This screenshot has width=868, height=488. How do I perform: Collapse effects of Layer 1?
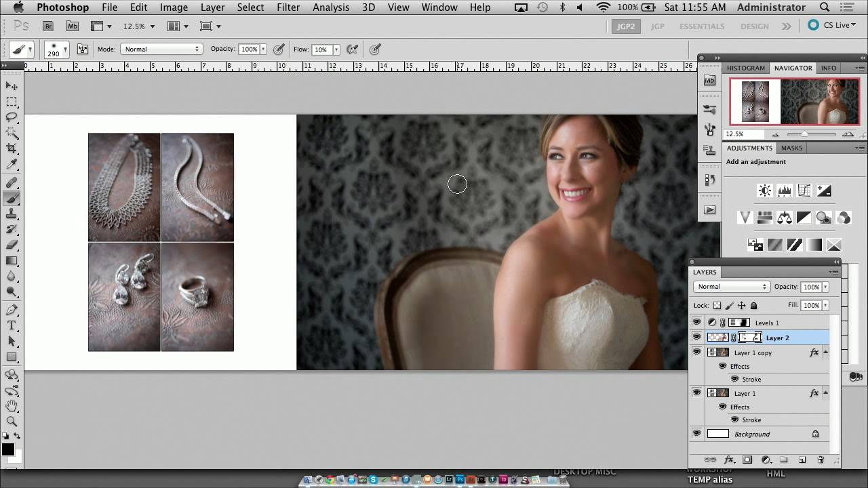pyautogui.click(x=825, y=393)
